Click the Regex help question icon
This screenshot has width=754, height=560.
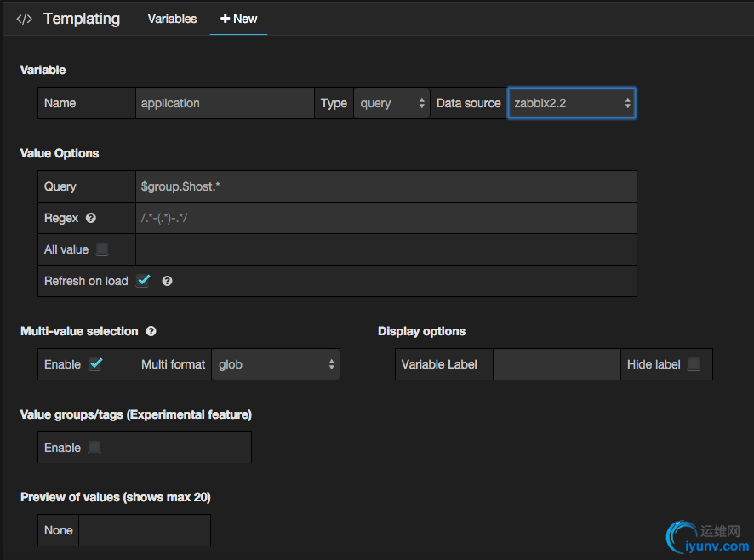pyautogui.click(x=91, y=218)
